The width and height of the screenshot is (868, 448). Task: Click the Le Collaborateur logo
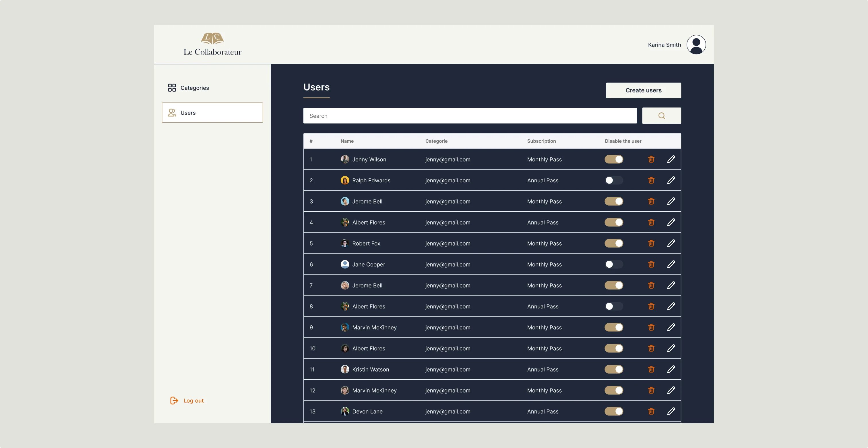(x=212, y=44)
